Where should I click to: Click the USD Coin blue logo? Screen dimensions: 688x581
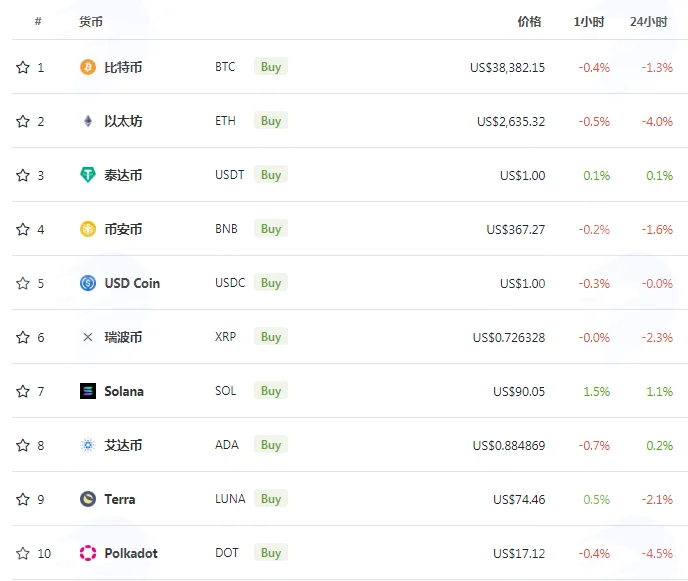[x=88, y=283]
